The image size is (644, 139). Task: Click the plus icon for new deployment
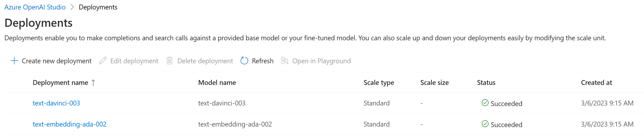coord(14,61)
